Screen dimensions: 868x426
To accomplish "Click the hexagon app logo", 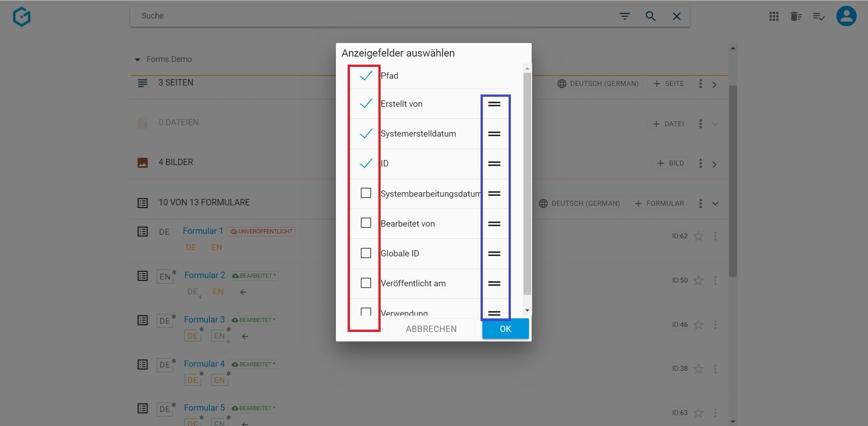I will (22, 17).
